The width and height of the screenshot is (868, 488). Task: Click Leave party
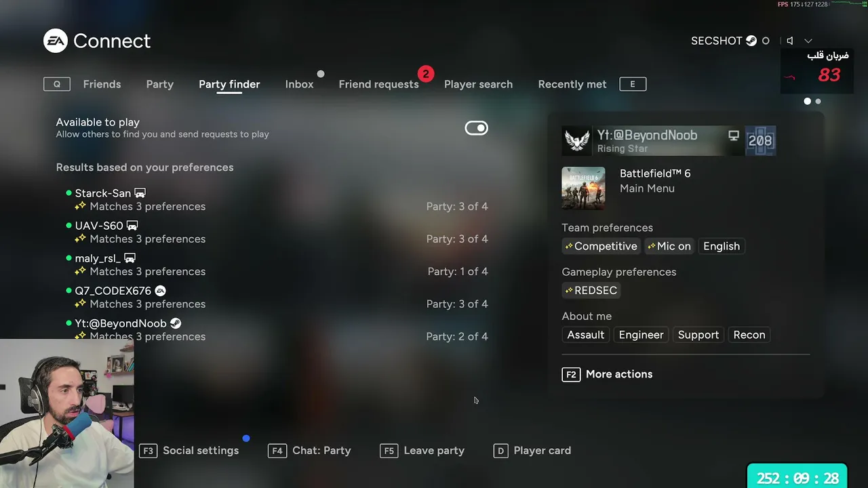click(x=434, y=451)
